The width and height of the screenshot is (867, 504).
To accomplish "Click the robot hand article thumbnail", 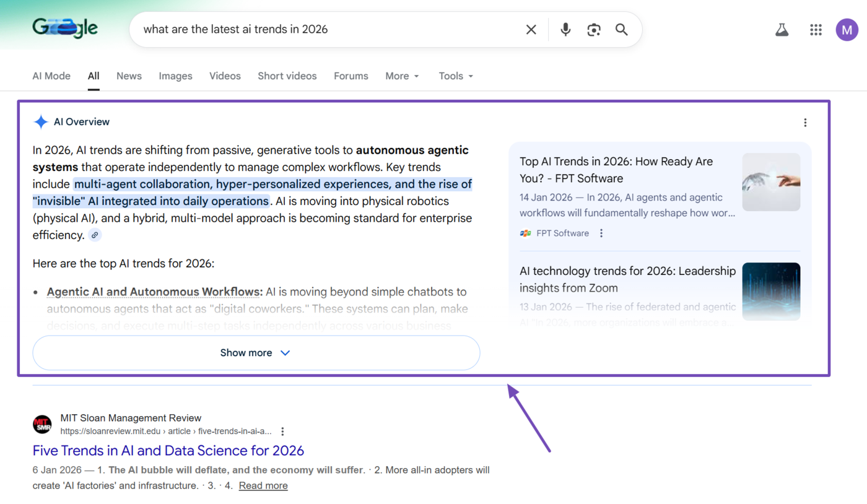I will pos(771,182).
